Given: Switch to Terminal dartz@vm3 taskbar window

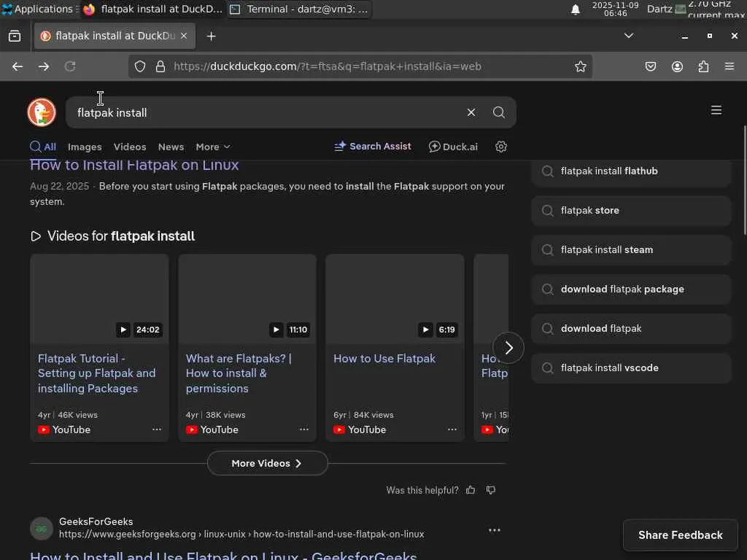Looking at the screenshot, I should click(299, 9).
